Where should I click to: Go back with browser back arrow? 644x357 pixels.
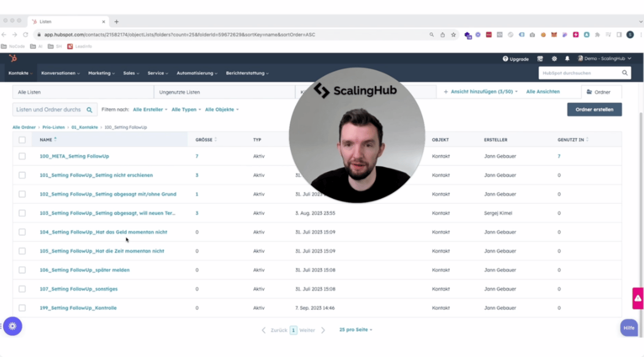pyautogui.click(x=4, y=35)
